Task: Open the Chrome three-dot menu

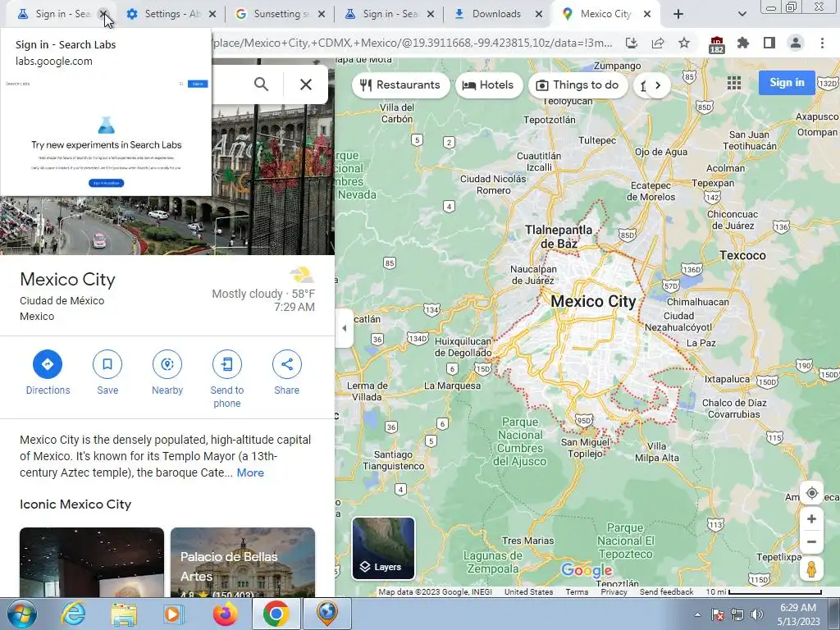Action: tap(822, 43)
